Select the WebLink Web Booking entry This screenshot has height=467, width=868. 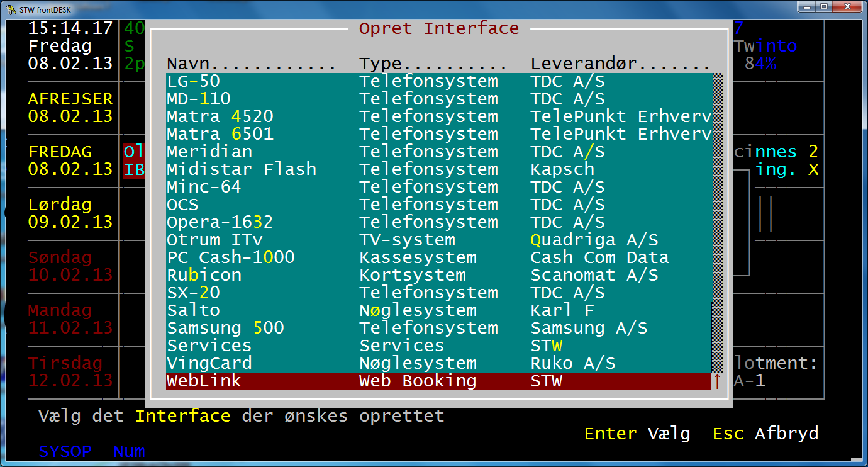click(438, 381)
